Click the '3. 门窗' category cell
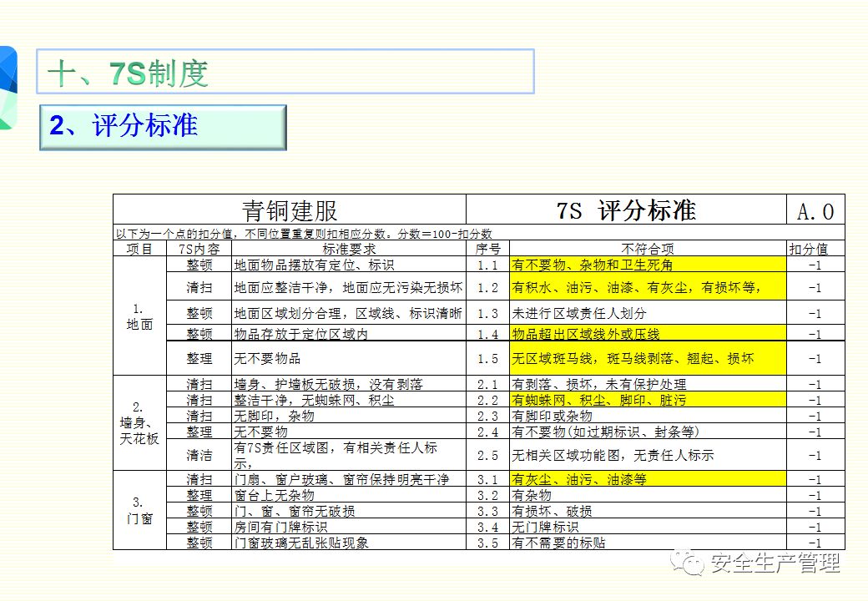The height and width of the screenshot is (601, 868). pyautogui.click(x=139, y=510)
